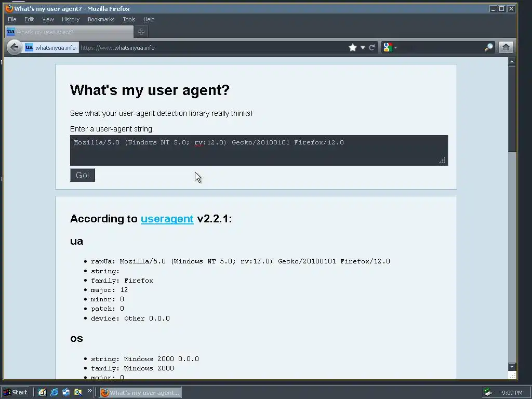Click the system tray network icon
Image resolution: width=532 pixels, height=399 pixels.
click(x=488, y=393)
